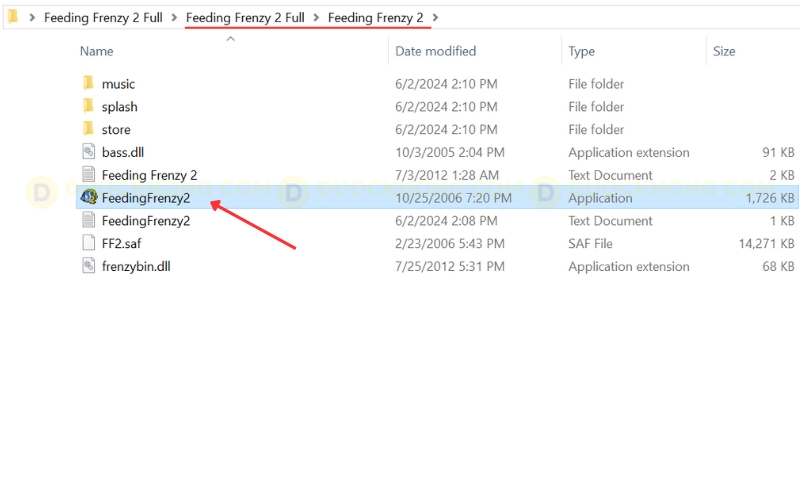800x500 pixels.
Task: Go to underlined Feeding Frenzy 2 Full breadcrumb
Action: click(x=245, y=18)
